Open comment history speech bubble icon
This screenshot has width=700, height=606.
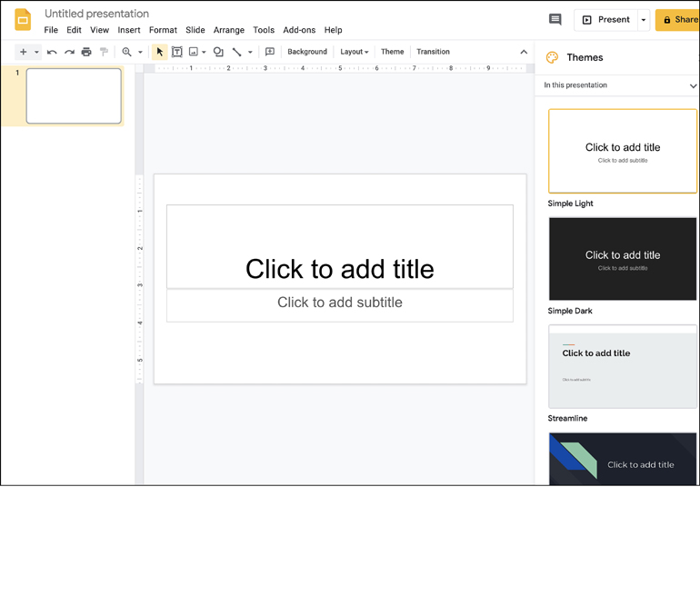(x=555, y=19)
